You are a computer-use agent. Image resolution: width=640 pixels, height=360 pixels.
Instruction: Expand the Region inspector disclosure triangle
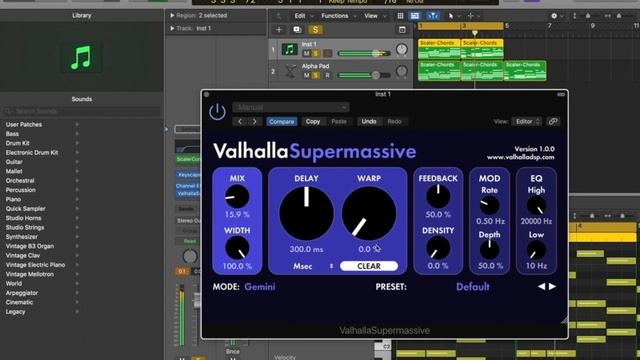tap(172, 16)
